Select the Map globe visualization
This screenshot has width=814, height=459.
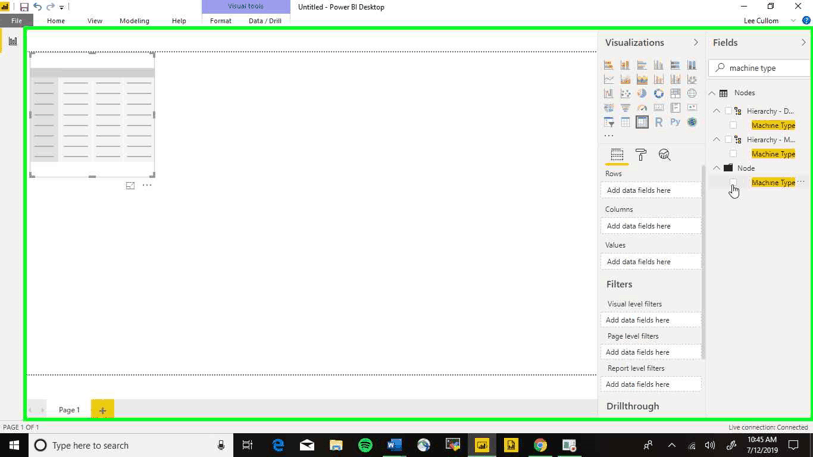coord(691,93)
